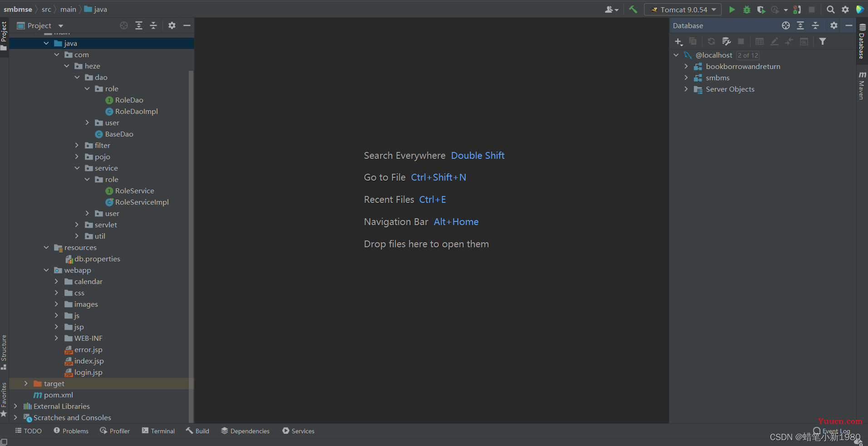
Task: Open Database panel options gear
Action: 834,25
